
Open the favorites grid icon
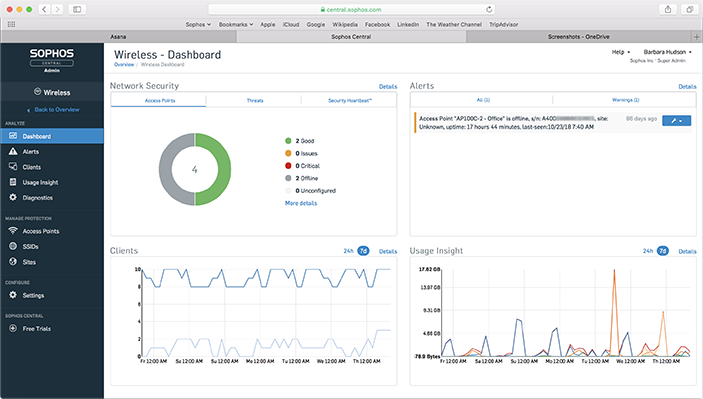pyautogui.click(x=11, y=24)
